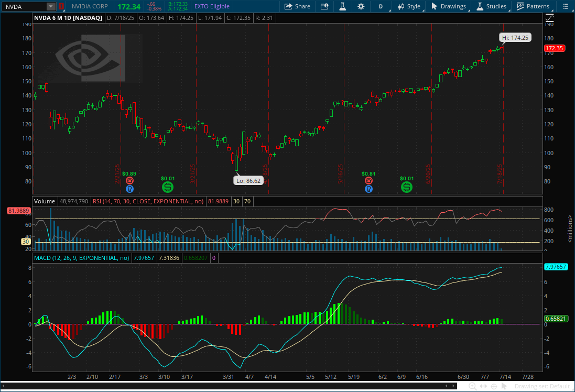The image size is (575, 392).
Task: Click the dividend icon near 3/10
Action: pyautogui.click(x=168, y=188)
